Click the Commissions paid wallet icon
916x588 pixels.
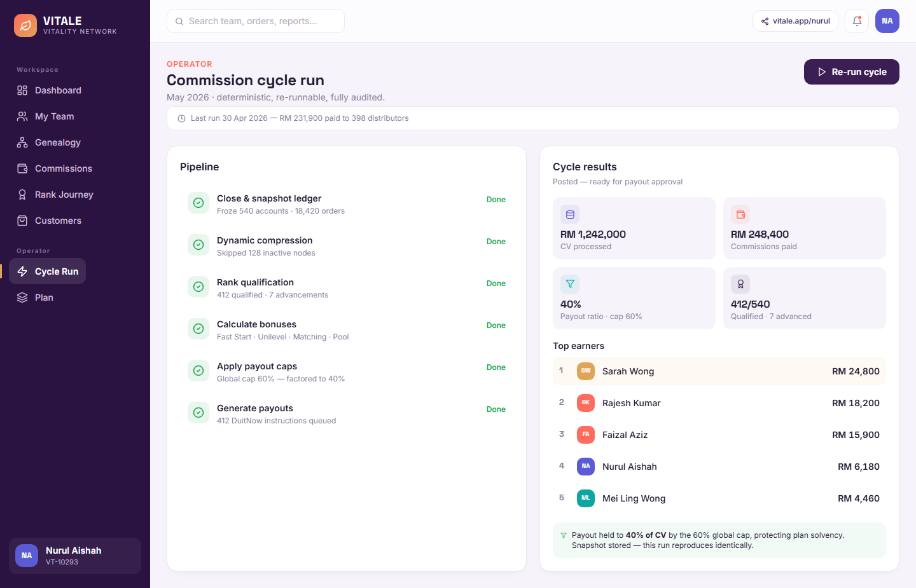[x=740, y=214]
